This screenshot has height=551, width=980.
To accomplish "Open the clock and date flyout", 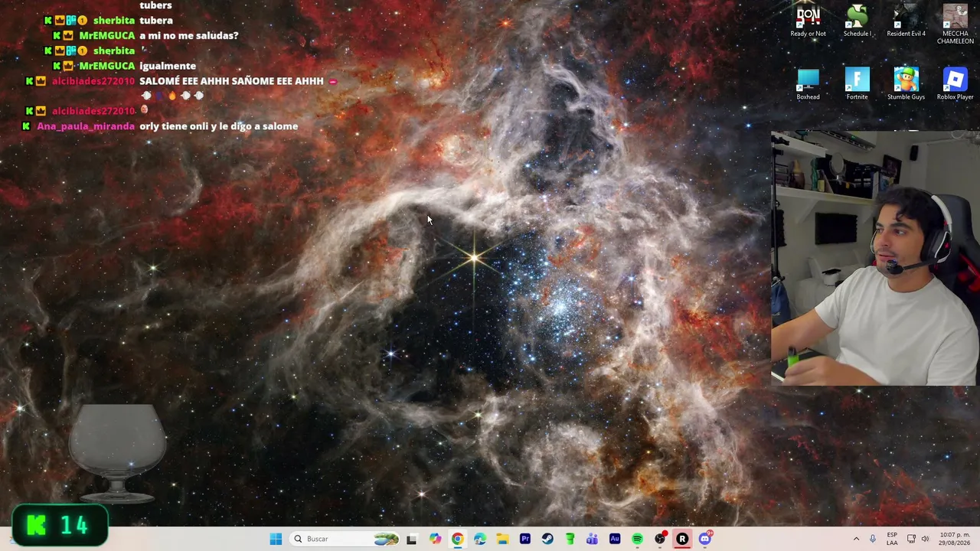I will click(x=954, y=539).
